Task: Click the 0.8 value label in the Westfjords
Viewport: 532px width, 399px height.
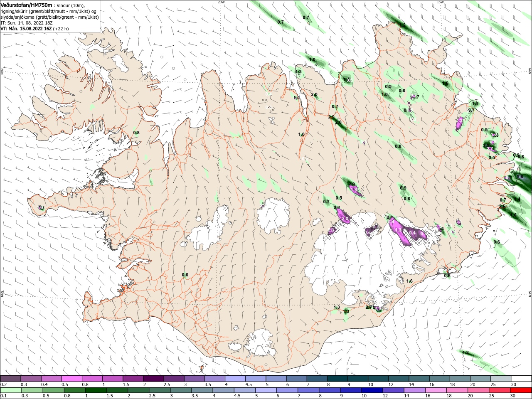Action: coord(136,133)
